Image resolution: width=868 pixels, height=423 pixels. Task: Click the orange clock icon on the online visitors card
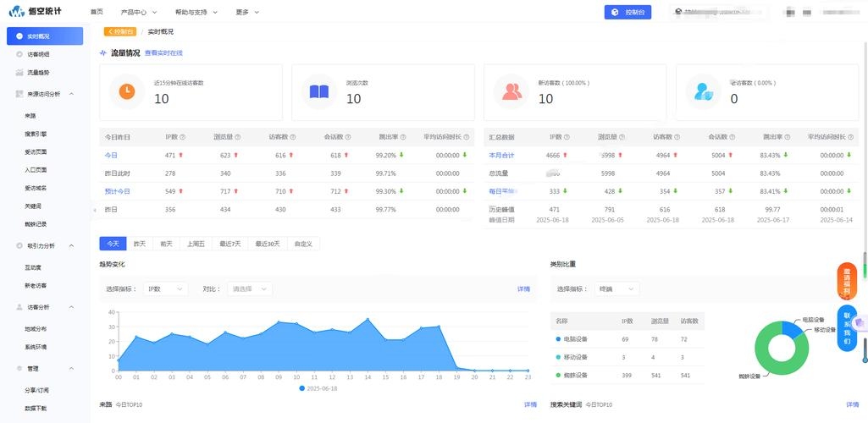(126, 91)
